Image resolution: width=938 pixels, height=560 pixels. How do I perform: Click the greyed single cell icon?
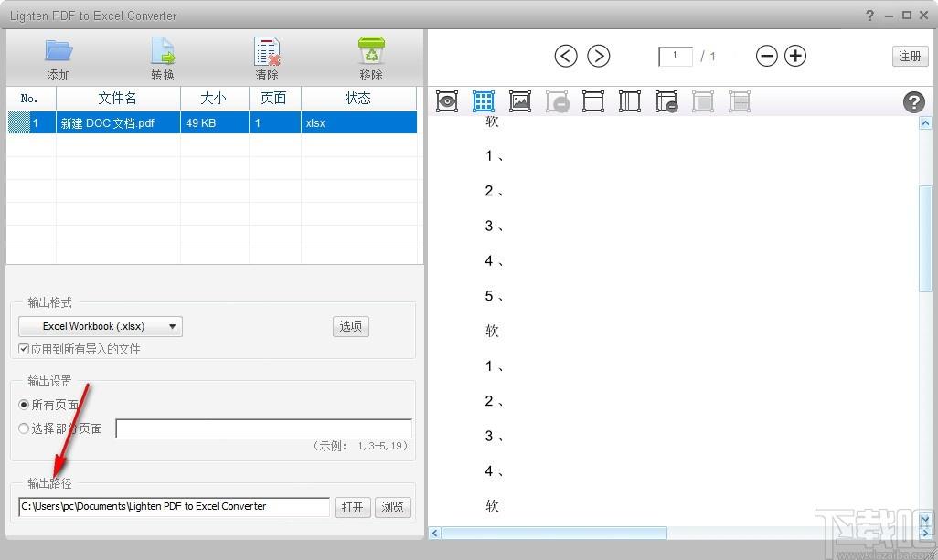click(703, 101)
